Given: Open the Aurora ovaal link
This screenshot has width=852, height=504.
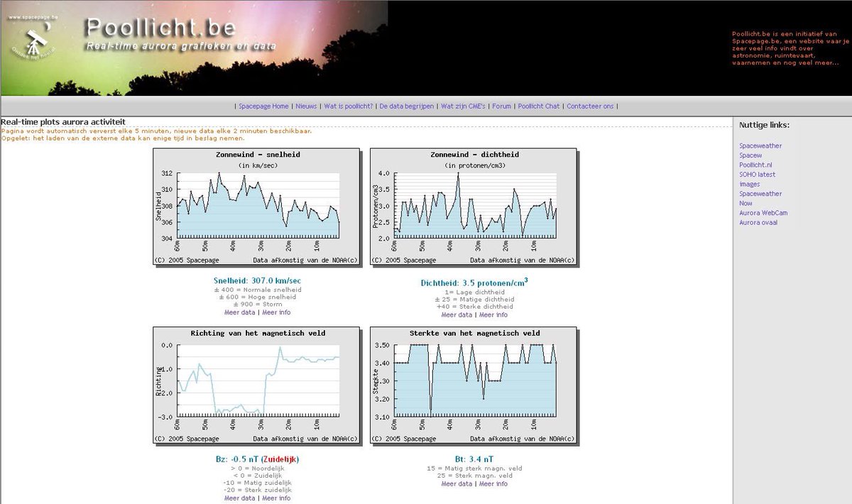Looking at the screenshot, I should (758, 222).
